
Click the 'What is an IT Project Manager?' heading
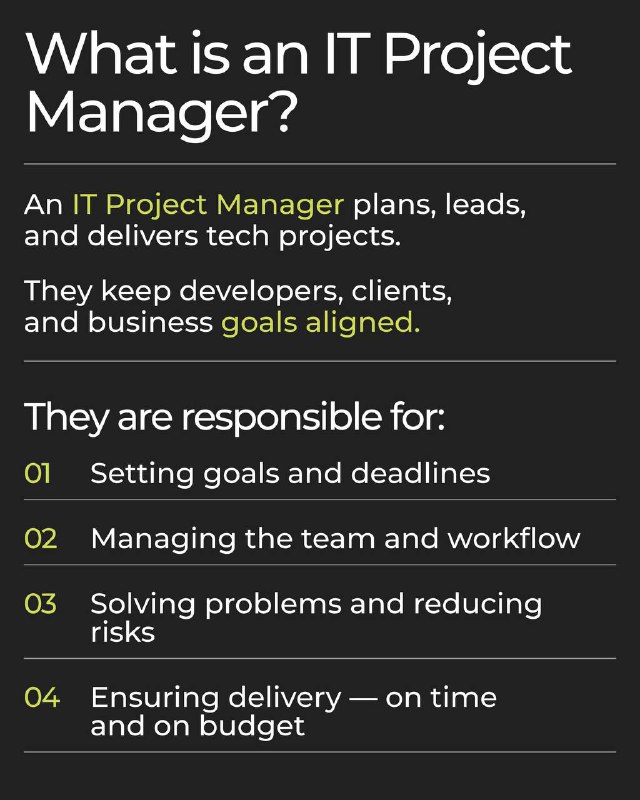click(x=298, y=82)
